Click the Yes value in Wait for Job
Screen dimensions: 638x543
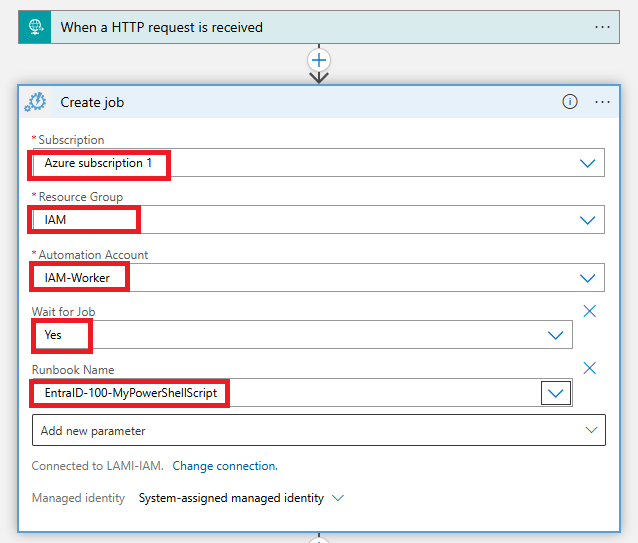(53, 335)
